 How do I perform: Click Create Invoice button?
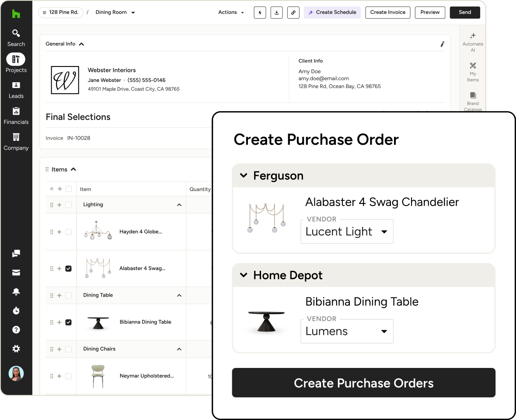[388, 13]
